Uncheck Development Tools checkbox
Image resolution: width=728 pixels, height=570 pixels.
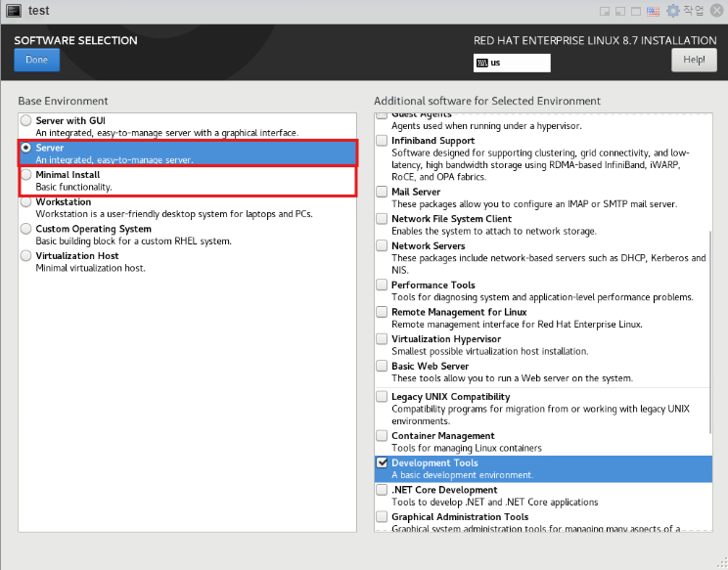pos(382,462)
